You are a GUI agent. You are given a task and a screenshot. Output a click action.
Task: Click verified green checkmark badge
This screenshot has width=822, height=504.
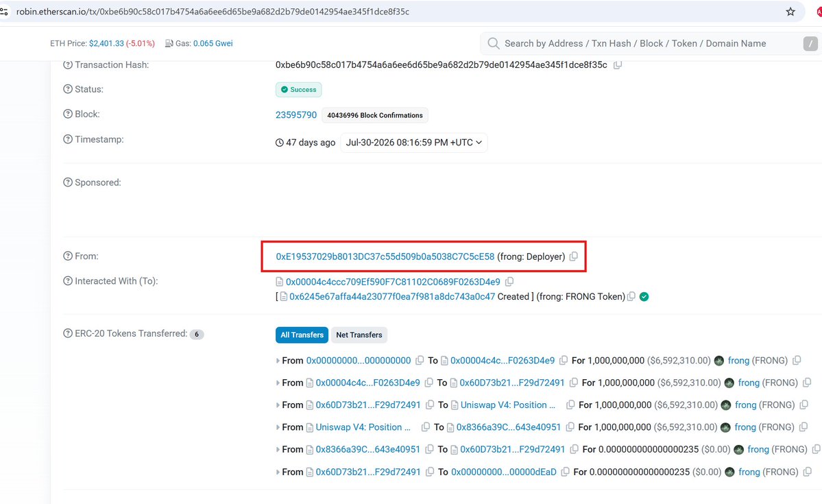click(644, 297)
